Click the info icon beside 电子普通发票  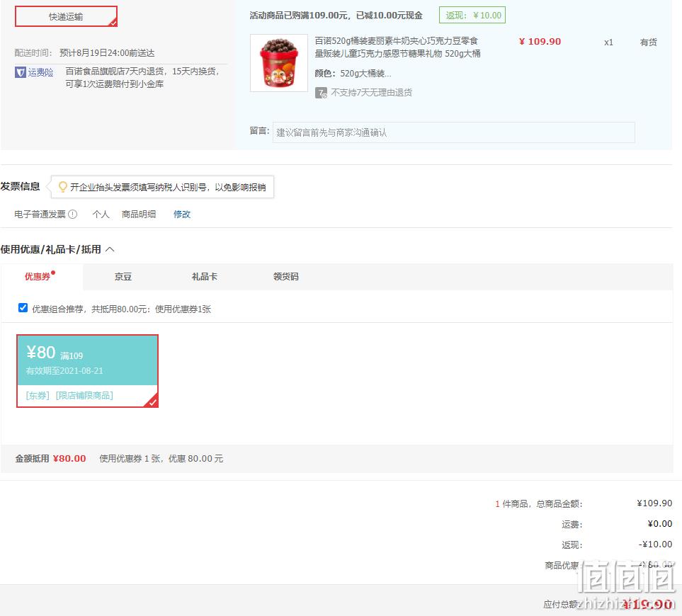[73, 214]
